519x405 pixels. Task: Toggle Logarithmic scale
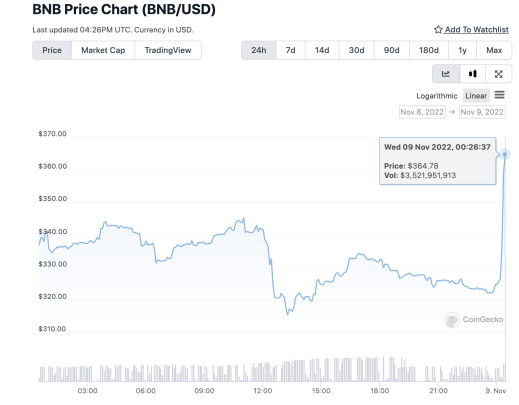[x=437, y=96]
